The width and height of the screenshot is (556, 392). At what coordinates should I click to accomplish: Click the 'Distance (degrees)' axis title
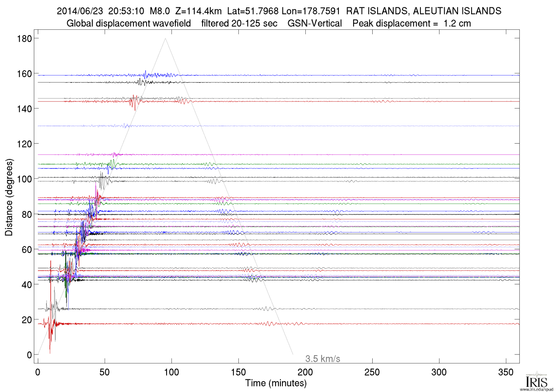[x=9, y=197]
